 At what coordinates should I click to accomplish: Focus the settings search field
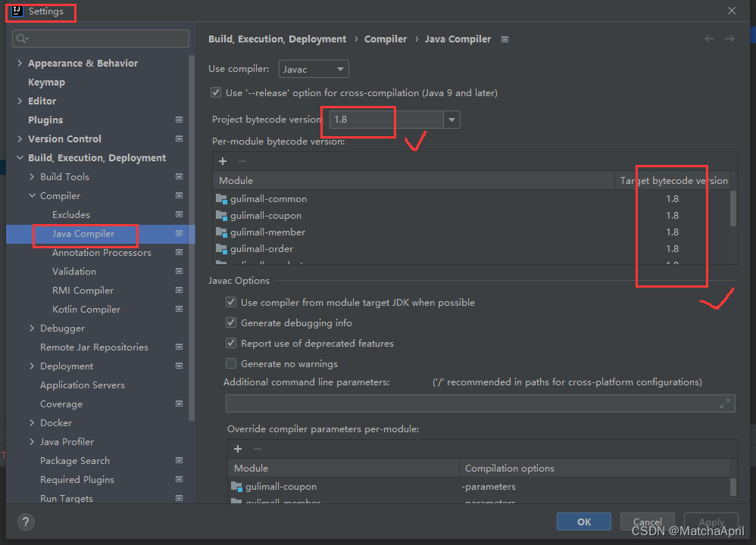[101, 39]
